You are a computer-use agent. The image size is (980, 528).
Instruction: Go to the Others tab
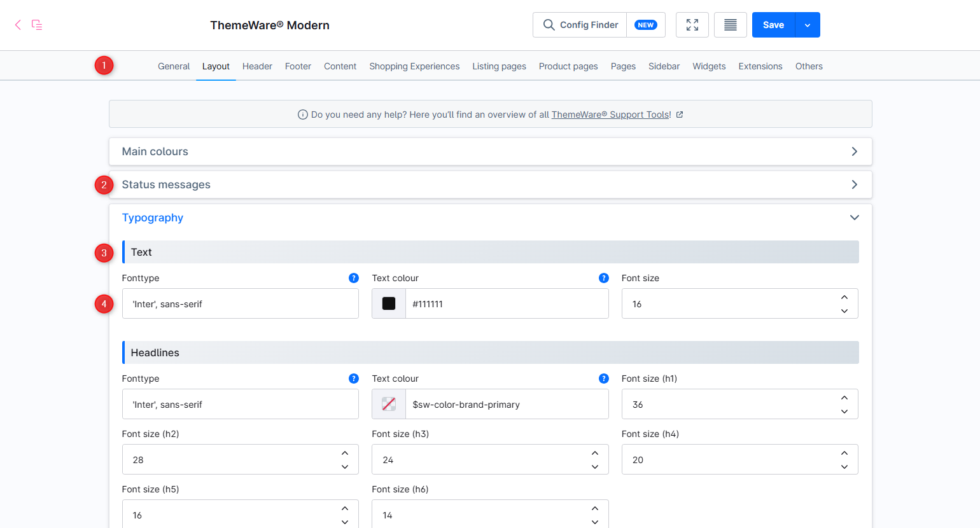(809, 66)
